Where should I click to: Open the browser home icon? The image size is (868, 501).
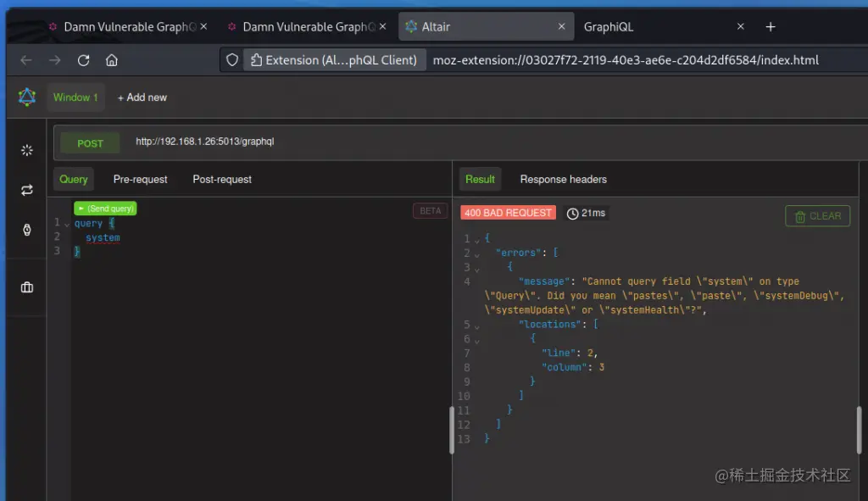pyautogui.click(x=112, y=60)
